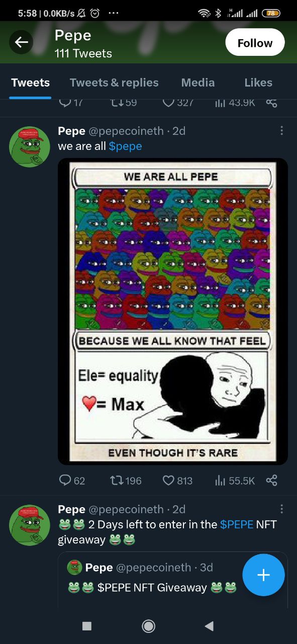View analytics showing 55.5K views

(x=235, y=480)
